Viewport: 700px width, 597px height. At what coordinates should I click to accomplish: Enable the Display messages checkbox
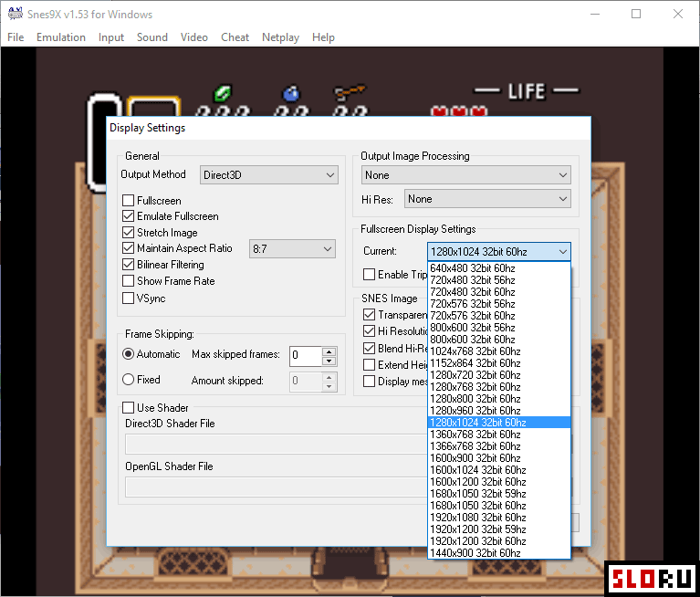[x=370, y=382]
